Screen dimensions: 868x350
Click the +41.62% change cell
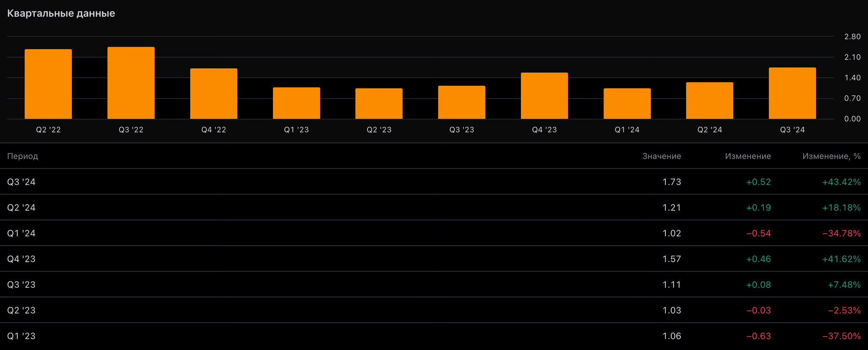(x=841, y=259)
